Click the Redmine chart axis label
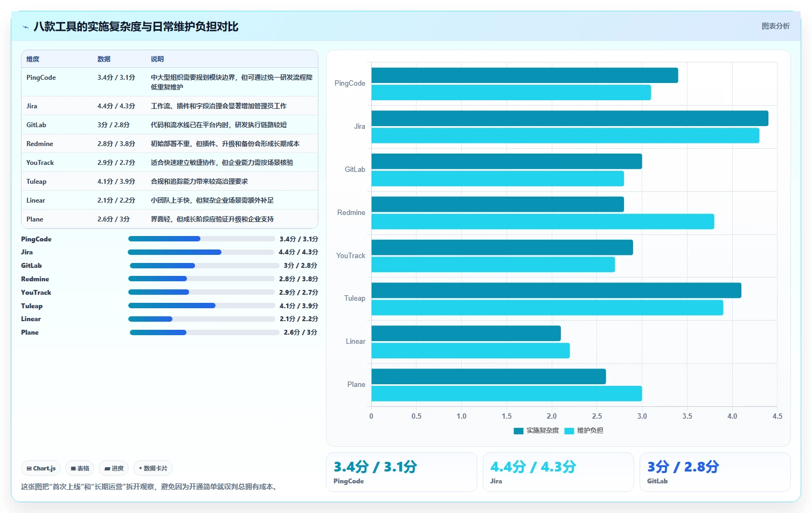812x513 pixels. click(351, 212)
